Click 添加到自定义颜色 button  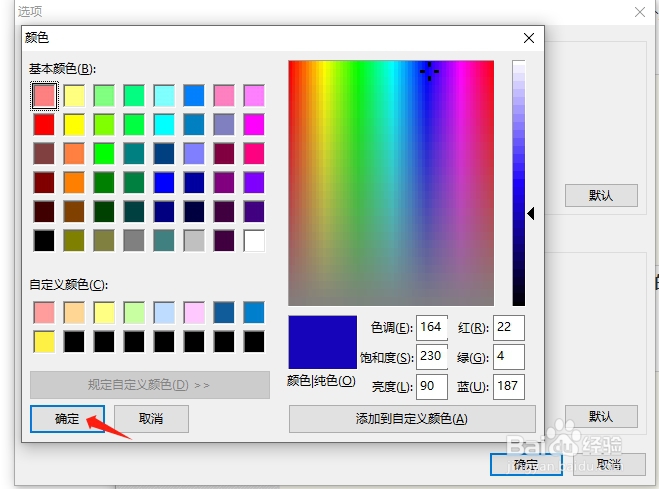click(412, 419)
